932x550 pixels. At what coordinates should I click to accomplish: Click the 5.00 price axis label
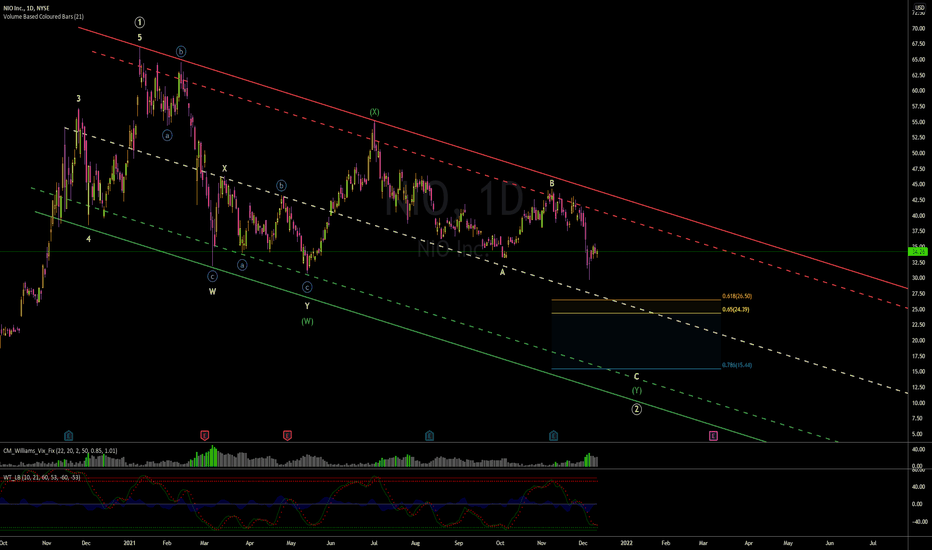pyautogui.click(x=918, y=434)
